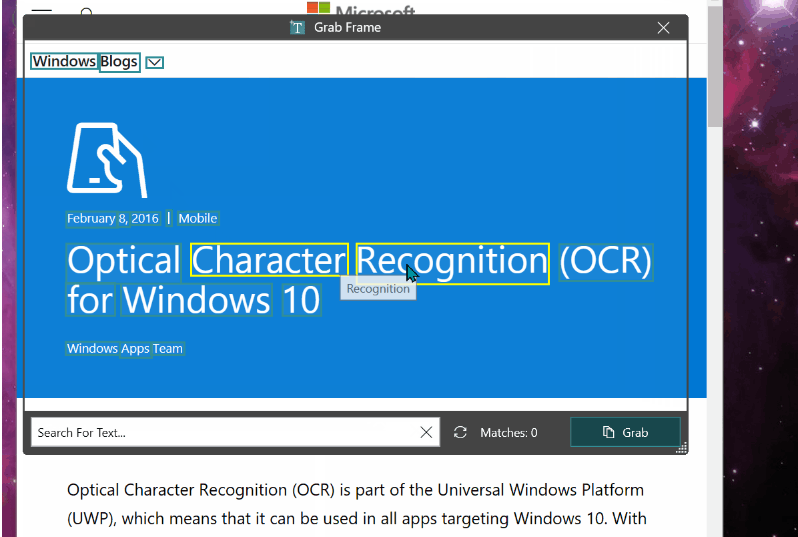Select the word 'Optical' in the blue banner title
This screenshot has width=798, height=537.
pos(124,262)
